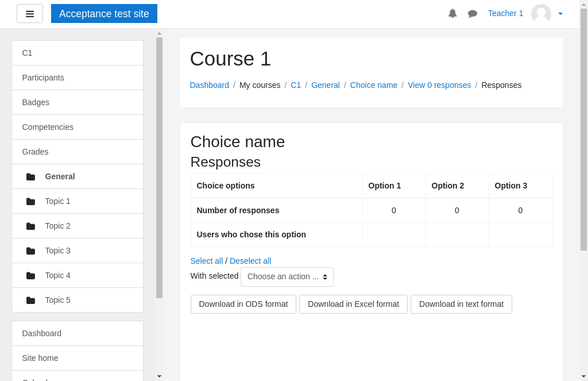
Task: Click Download in Excel format button
Action: (x=353, y=304)
